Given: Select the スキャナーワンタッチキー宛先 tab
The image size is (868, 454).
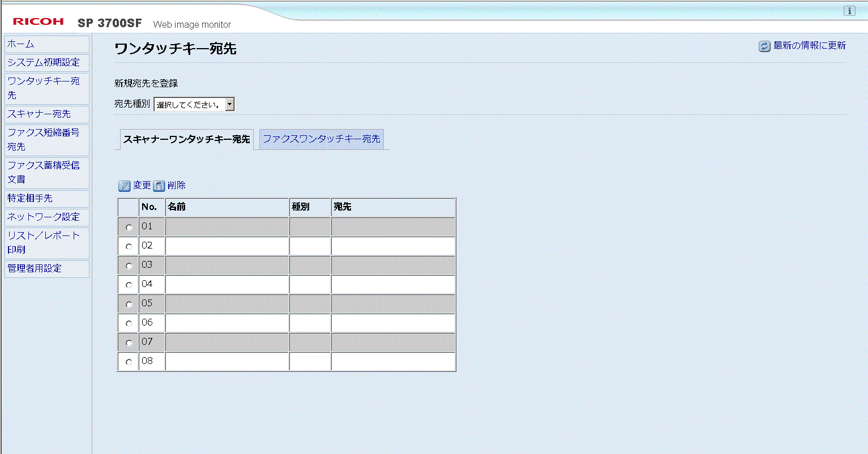Looking at the screenshot, I should pos(187,139).
